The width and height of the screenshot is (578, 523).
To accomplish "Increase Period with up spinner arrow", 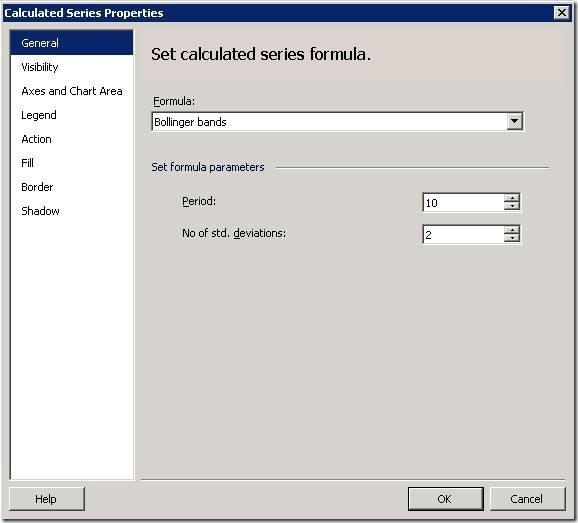I will (x=512, y=198).
